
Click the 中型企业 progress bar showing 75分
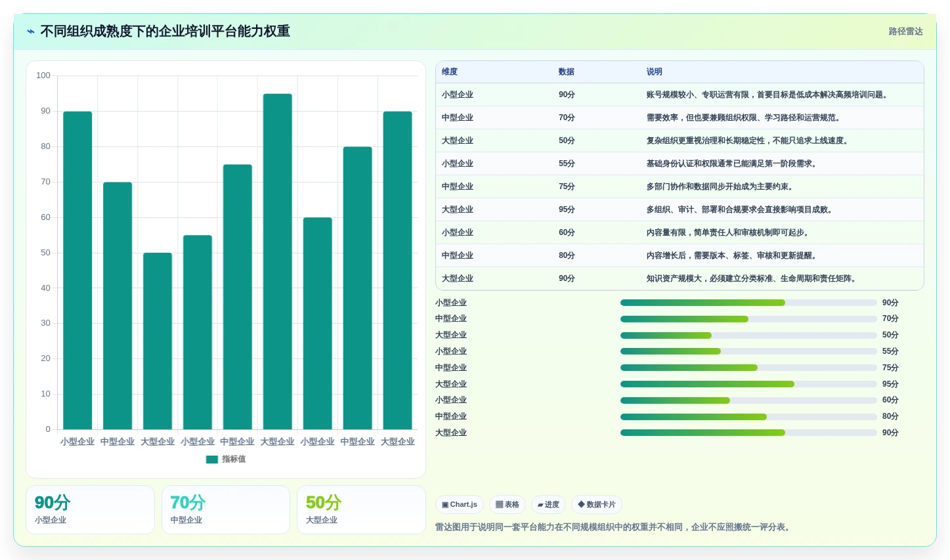[x=748, y=368]
